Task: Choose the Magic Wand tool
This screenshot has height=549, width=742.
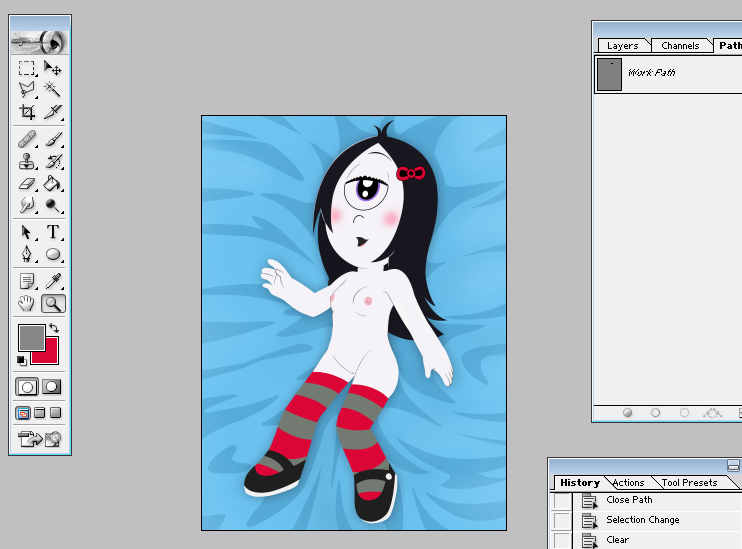Action: 53,89
